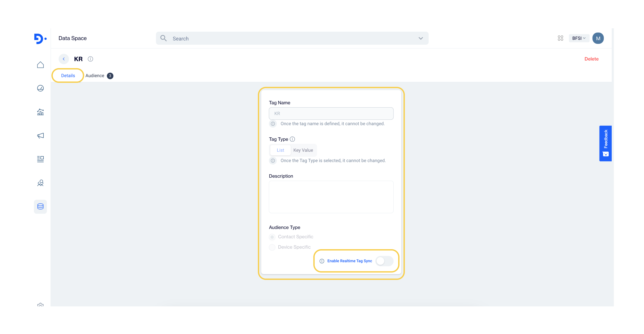Click info icon next to KR title
Viewport: 644px width, 334px height.
click(90, 59)
